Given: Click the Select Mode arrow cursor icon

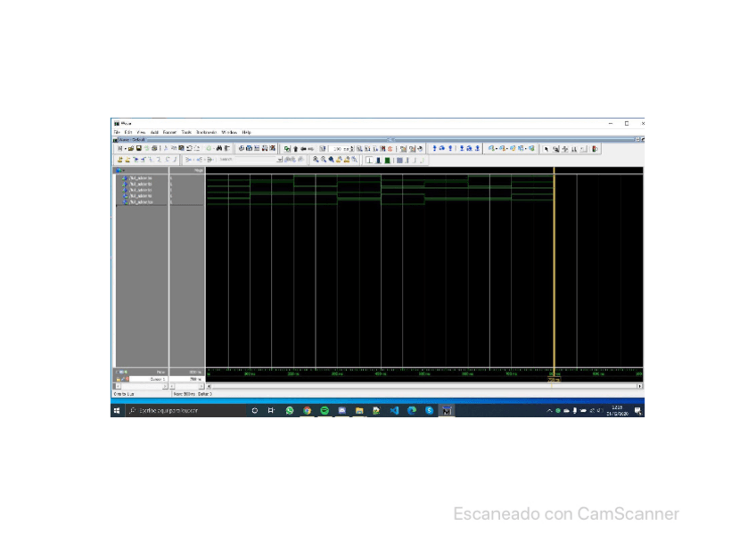Looking at the screenshot, I should pyautogui.click(x=546, y=149).
